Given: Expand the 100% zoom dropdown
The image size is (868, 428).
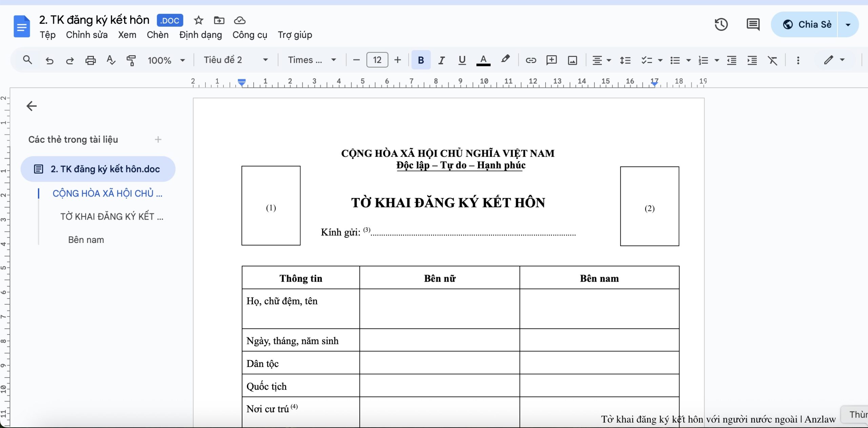Looking at the screenshot, I should click(166, 60).
